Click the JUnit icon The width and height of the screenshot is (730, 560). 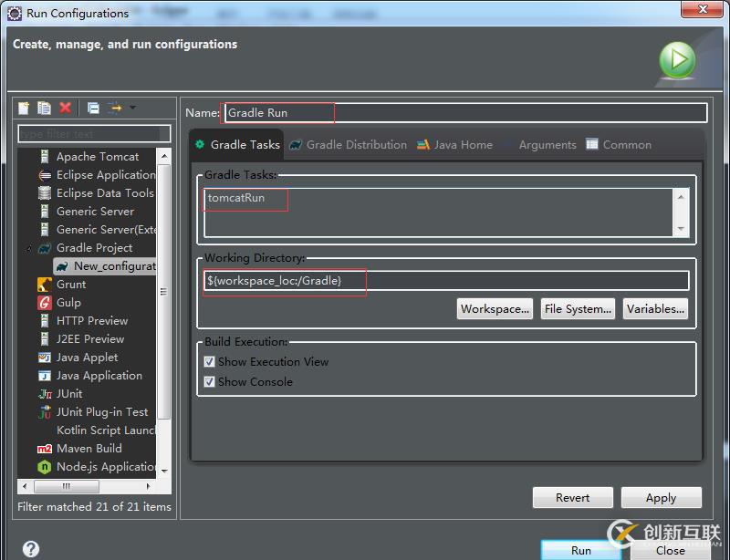[x=45, y=394]
